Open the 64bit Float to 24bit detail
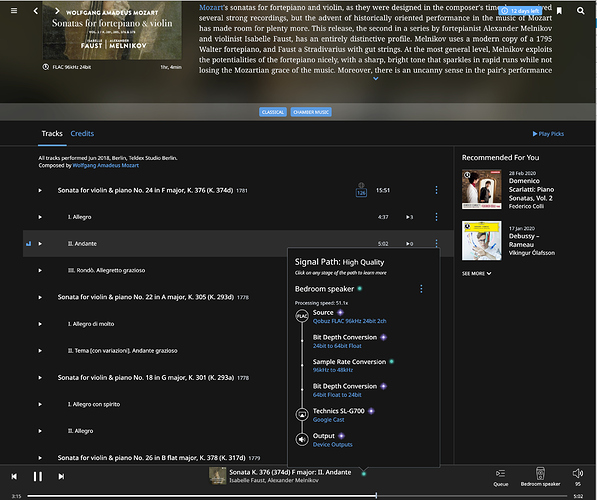 pyautogui.click(x=337, y=395)
